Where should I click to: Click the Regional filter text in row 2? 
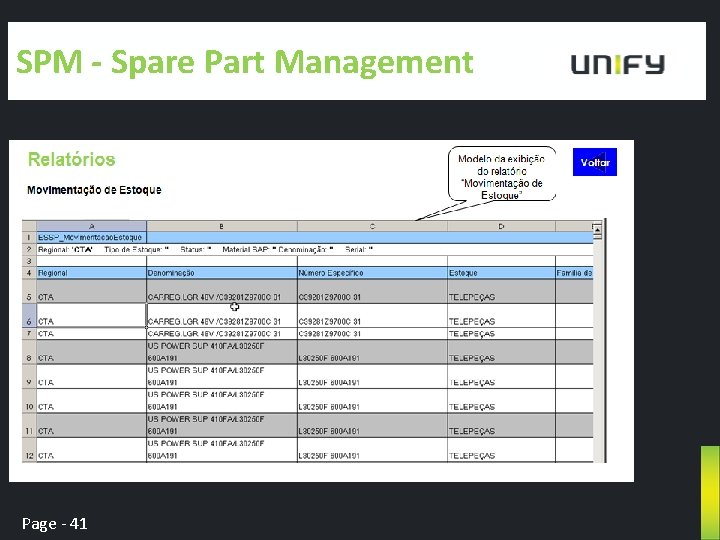click(x=65, y=249)
